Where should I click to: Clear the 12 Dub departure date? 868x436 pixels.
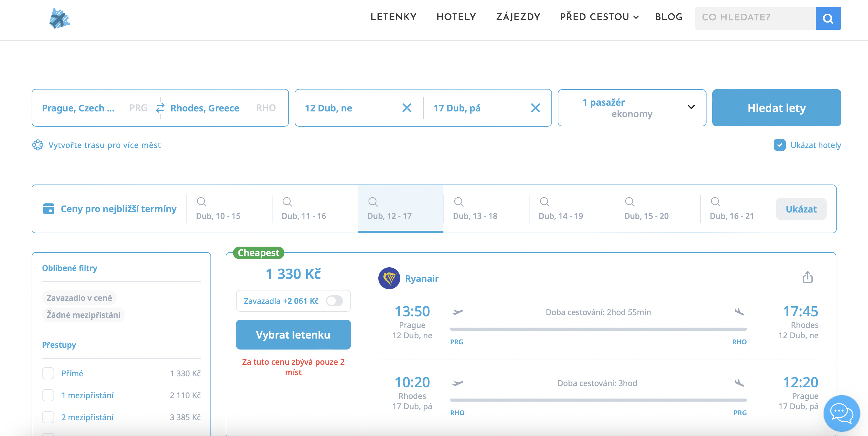point(407,108)
